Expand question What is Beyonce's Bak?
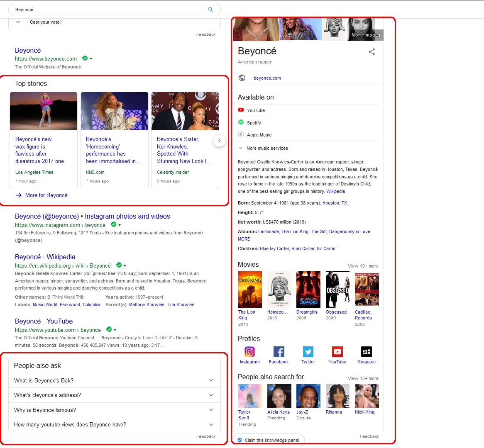Image resolution: width=484 pixels, height=448 pixels. [115, 380]
